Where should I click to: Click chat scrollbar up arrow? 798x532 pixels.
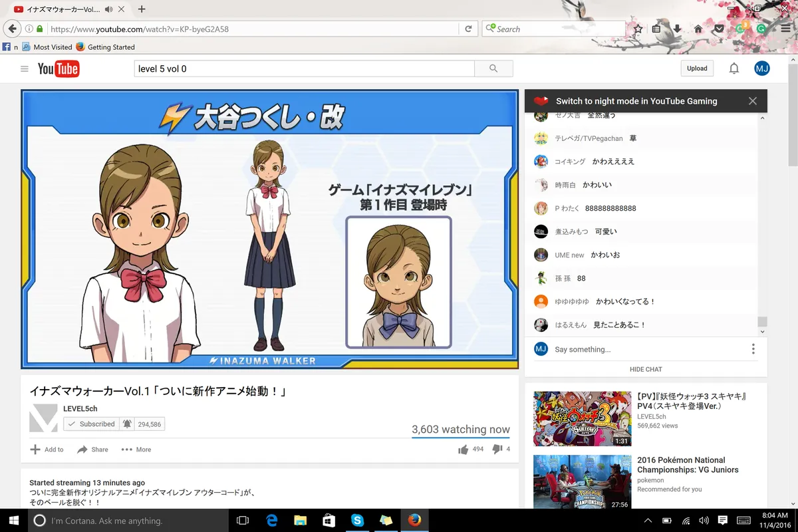click(x=762, y=118)
